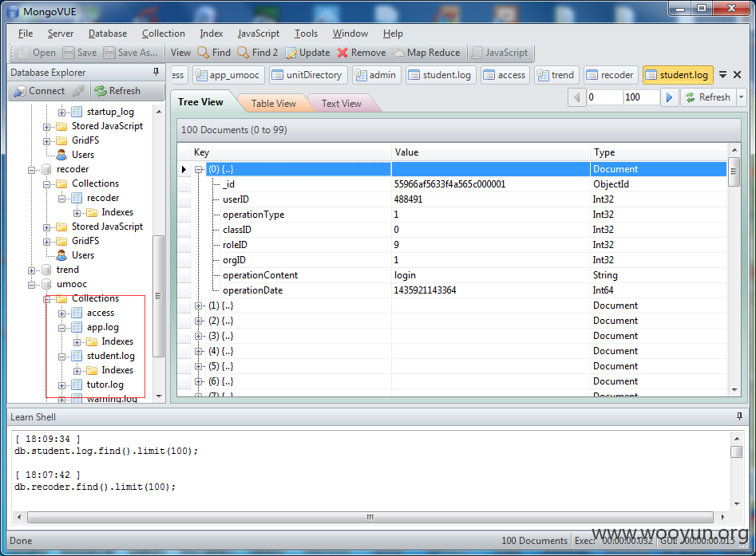Close the active document tab with X

click(737, 75)
